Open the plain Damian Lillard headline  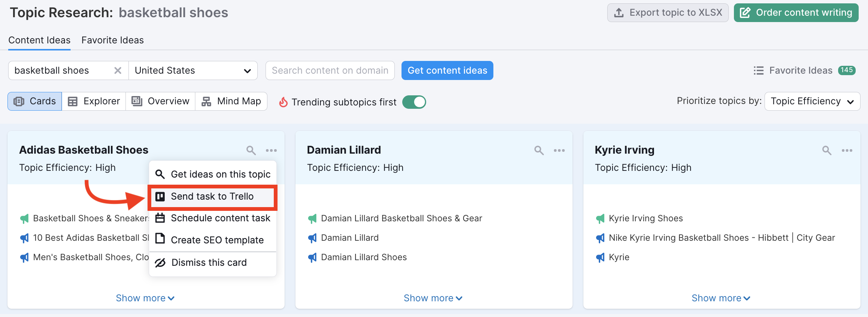tap(350, 238)
